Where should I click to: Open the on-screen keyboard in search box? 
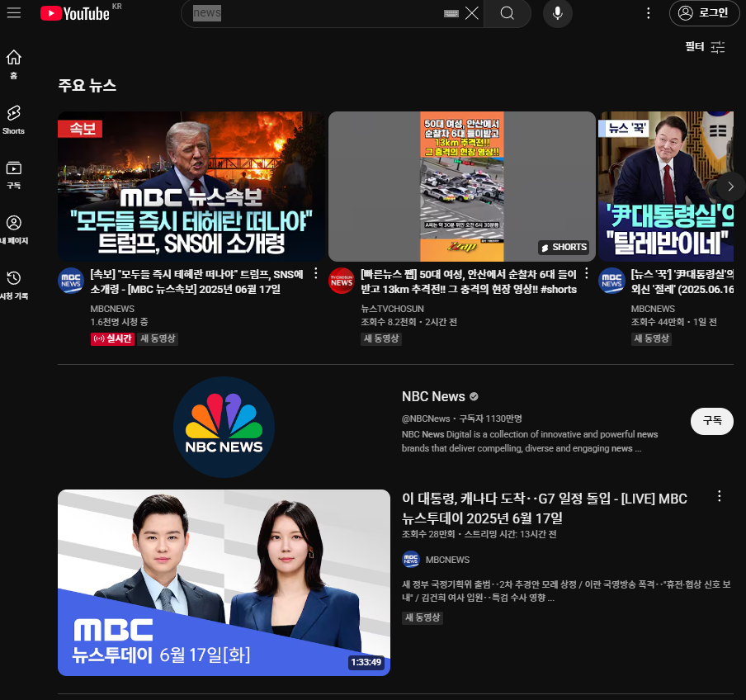451,13
